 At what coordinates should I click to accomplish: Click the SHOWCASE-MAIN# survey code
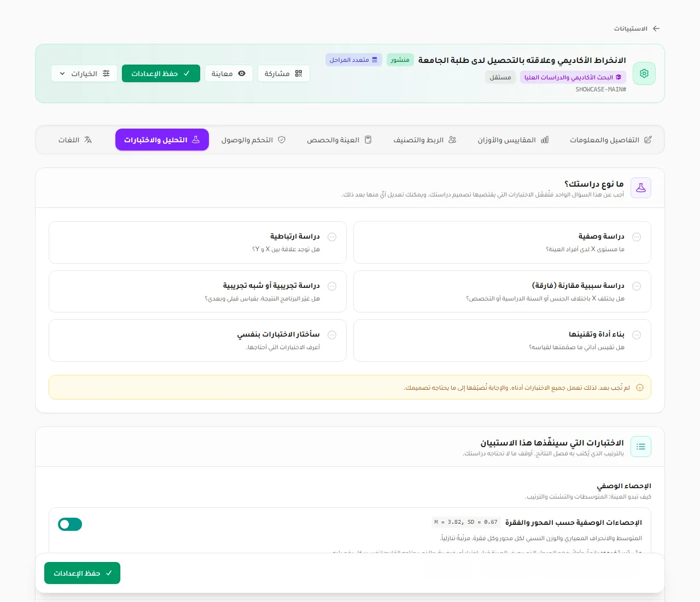[600, 89]
